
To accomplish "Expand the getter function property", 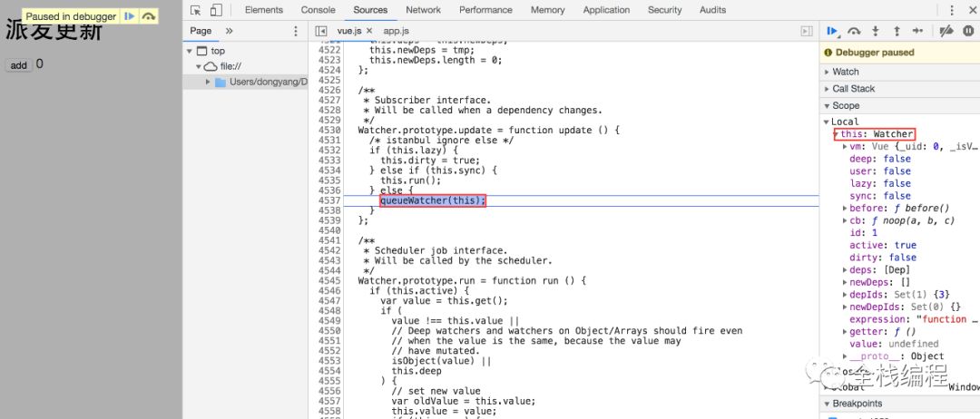I will pos(845,332).
